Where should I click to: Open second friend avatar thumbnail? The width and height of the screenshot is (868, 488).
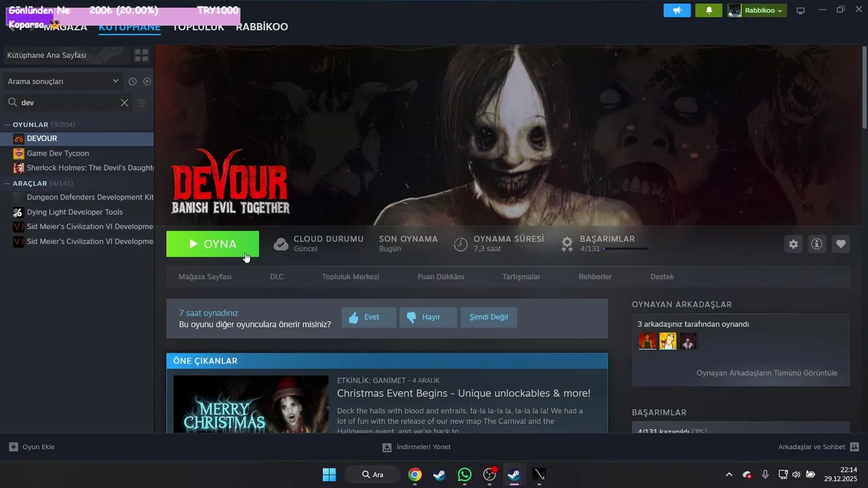tap(668, 341)
